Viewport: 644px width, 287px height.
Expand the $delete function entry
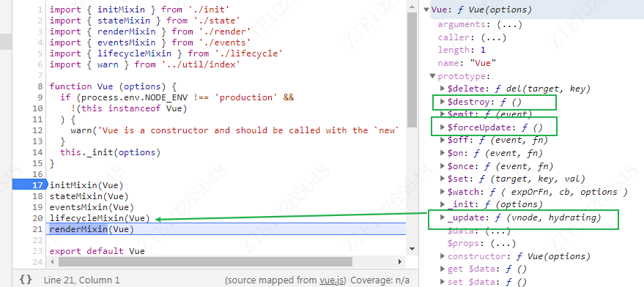coord(443,89)
